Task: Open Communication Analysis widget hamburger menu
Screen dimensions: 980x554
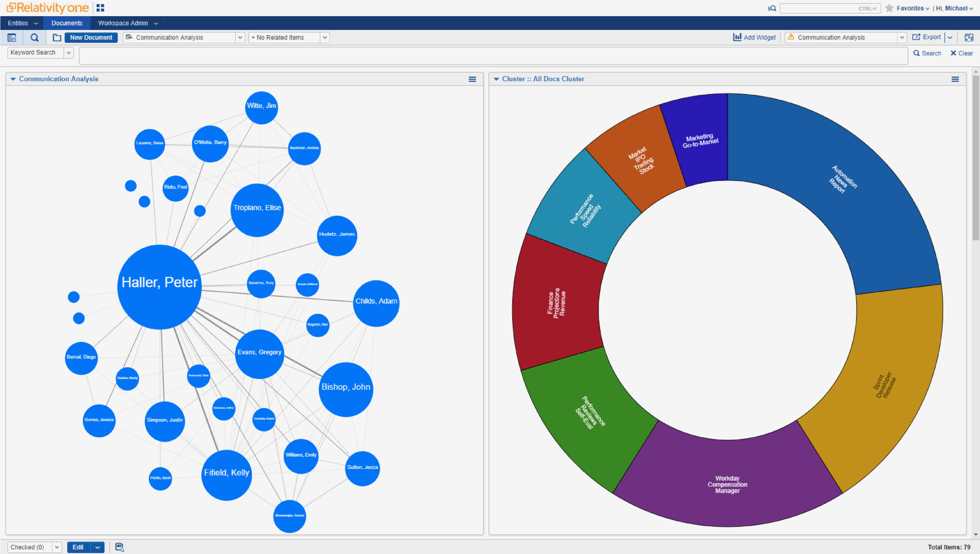Action: [x=472, y=79]
